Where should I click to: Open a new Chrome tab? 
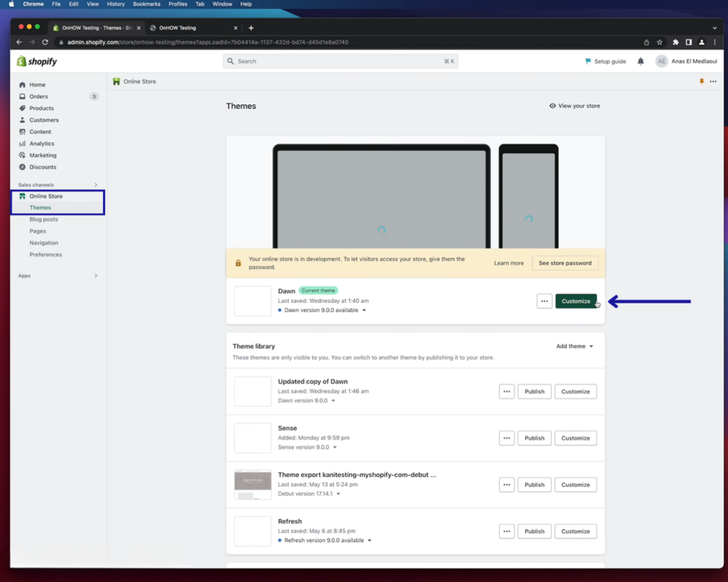251,28
